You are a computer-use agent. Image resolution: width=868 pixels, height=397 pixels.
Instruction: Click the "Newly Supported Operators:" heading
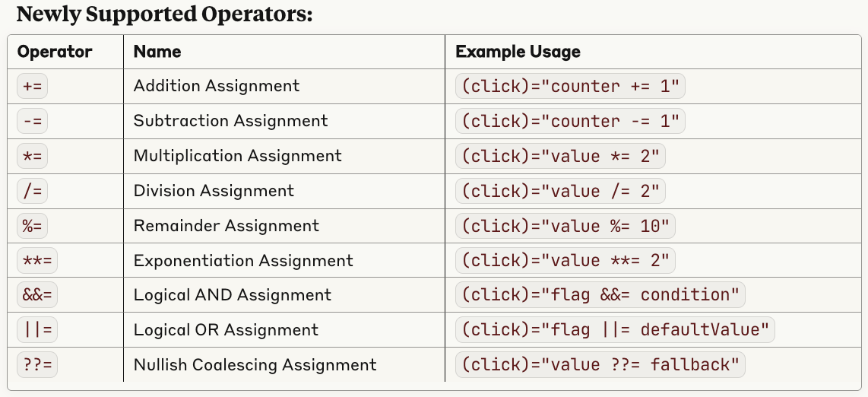(x=164, y=14)
